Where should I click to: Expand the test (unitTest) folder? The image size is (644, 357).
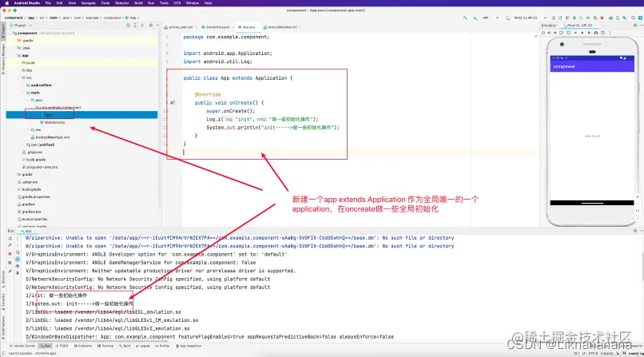[x=23, y=145]
